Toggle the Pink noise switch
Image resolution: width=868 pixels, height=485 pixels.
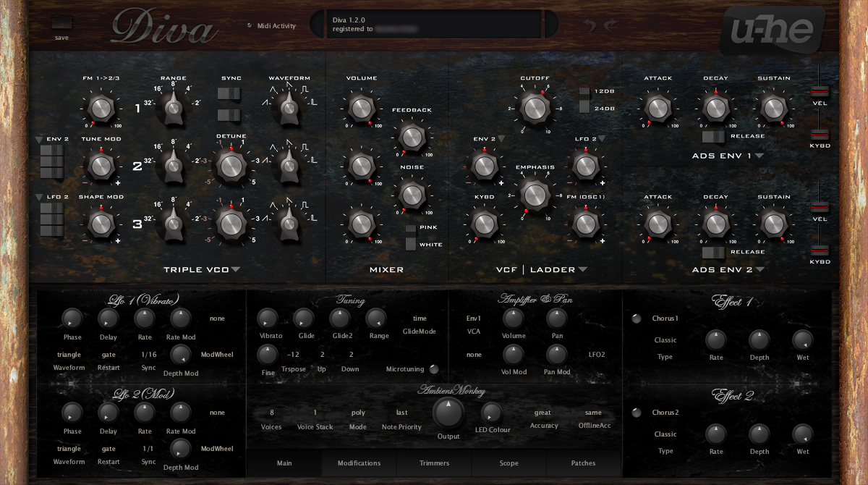click(x=411, y=228)
